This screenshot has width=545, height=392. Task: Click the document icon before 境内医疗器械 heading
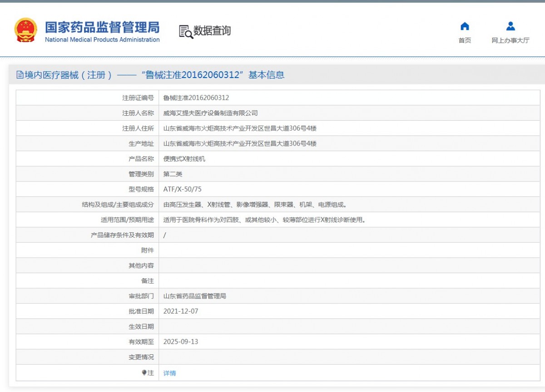pos(20,75)
